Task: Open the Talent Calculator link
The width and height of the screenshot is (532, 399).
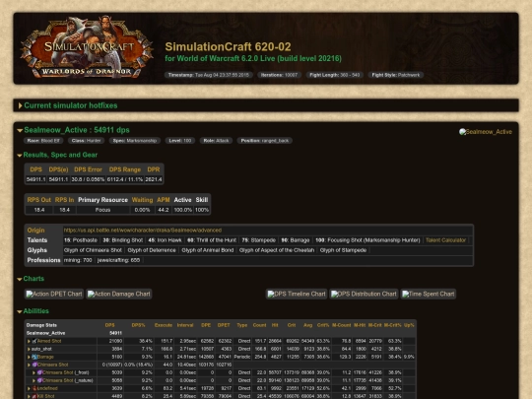Action: coord(445,240)
